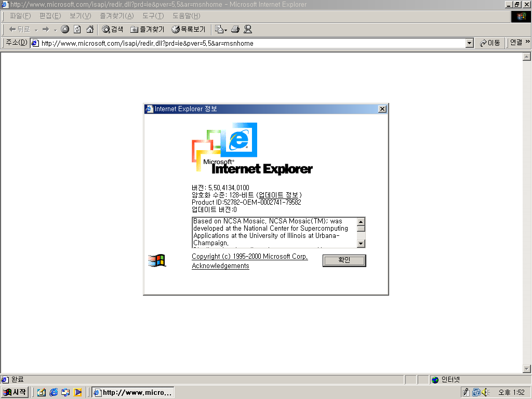The height and width of the screenshot is (399, 532).
Task: Select the version text 5.50.4134.0100
Action: (x=229, y=188)
